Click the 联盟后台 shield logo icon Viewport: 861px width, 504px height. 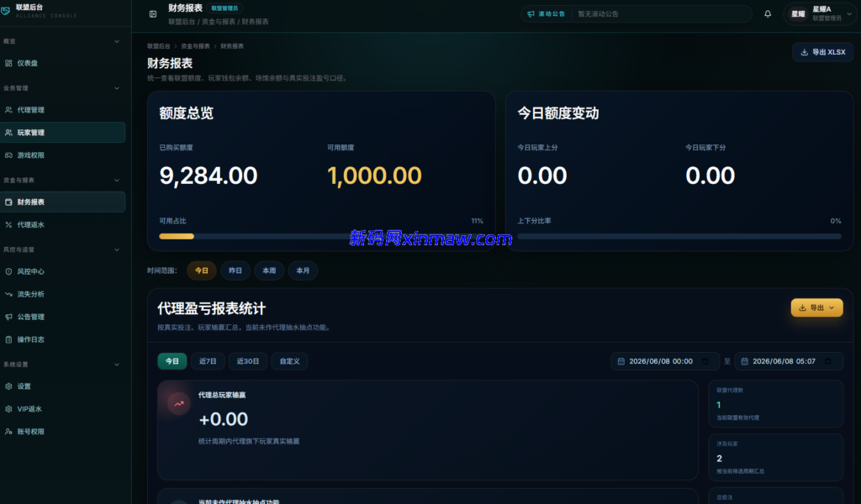pyautogui.click(x=6, y=10)
